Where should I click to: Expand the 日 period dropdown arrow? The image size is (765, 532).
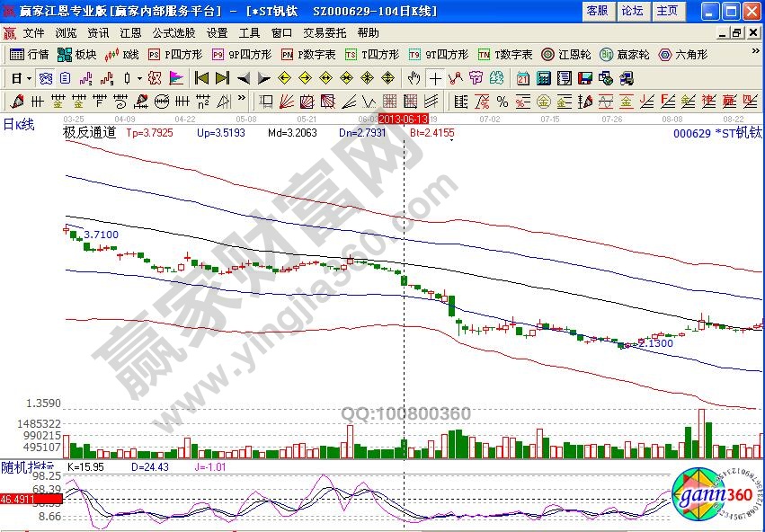click(x=28, y=78)
